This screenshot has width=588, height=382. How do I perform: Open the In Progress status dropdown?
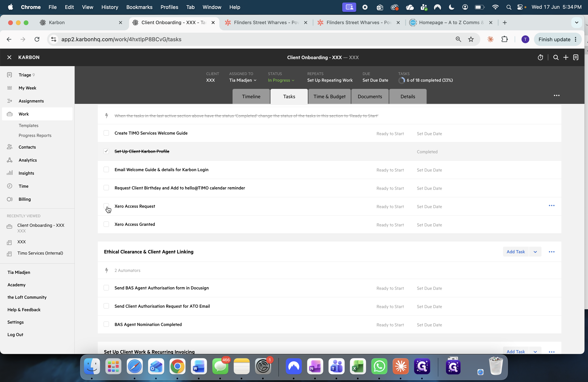coord(281,80)
